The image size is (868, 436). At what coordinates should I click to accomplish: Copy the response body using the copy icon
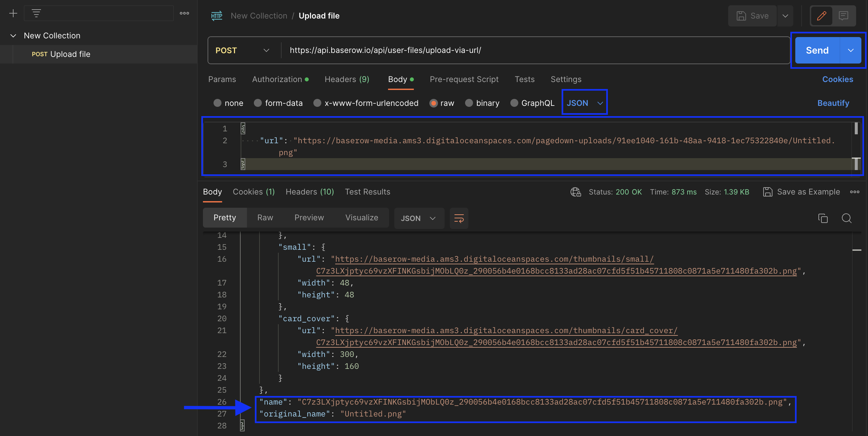823,218
